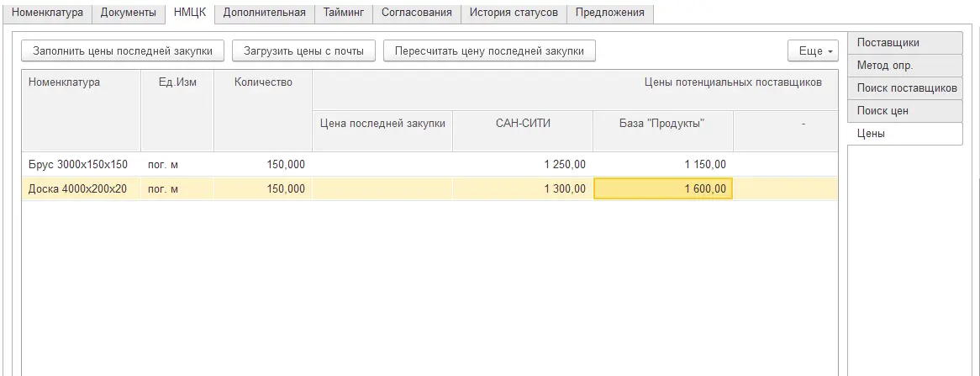The image size is (980, 376).
Task: Open the Поиск поставщиков side tab
Action: (x=905, y=88)
